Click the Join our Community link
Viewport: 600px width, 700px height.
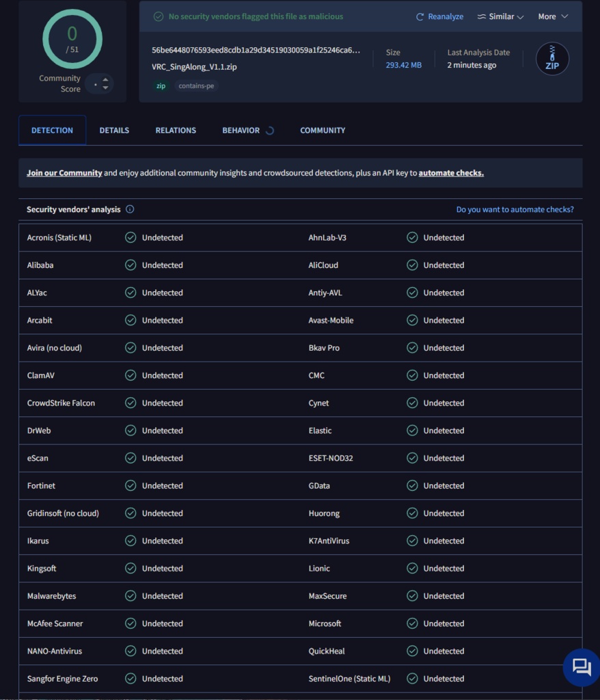64,173
